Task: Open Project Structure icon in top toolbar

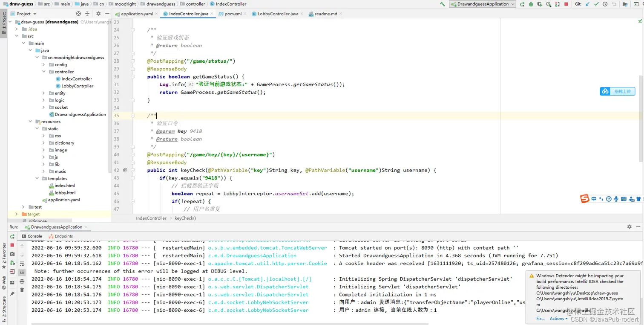Action: point(625,4)
